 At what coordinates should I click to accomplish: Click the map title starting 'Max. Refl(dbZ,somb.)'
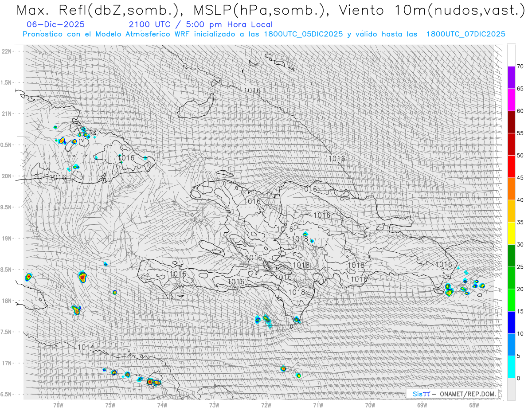(270, 11)
